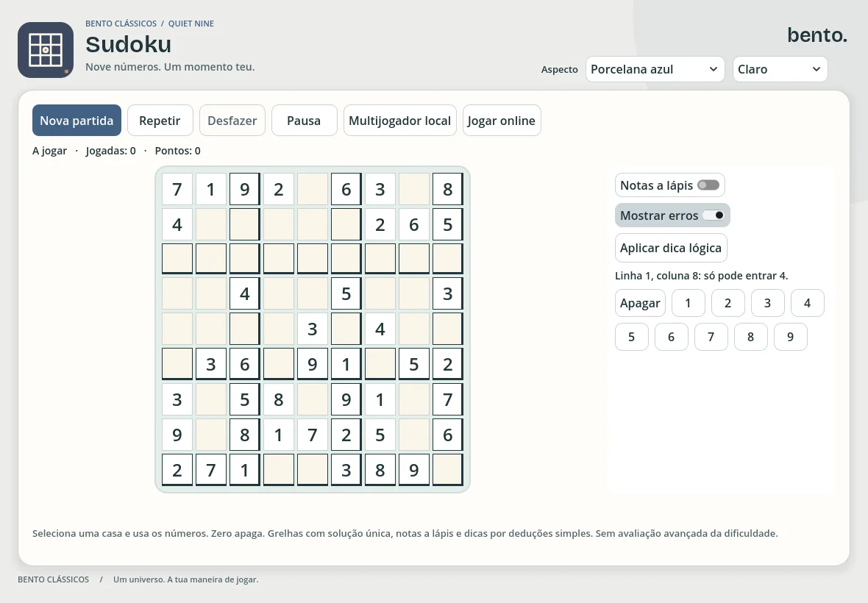Viewport: 868px width, 603px height.
Task: Select empty cell in row 6, column 7
Action: [380, 364]
